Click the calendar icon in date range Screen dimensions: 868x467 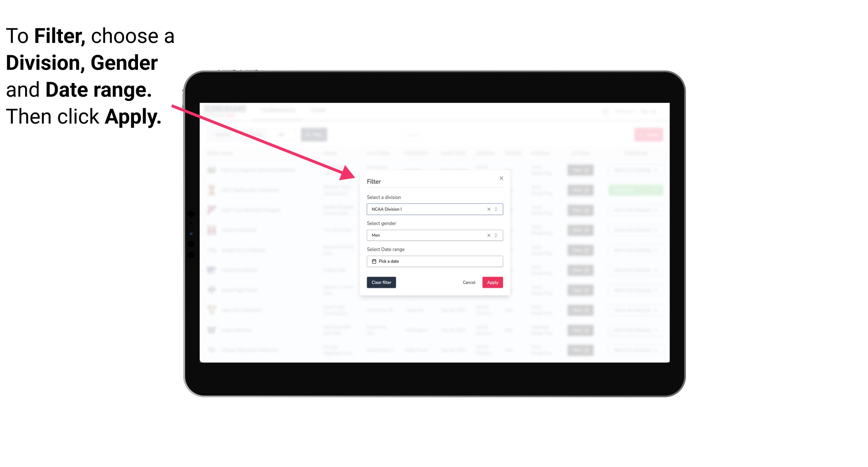(x=373, y=261)
